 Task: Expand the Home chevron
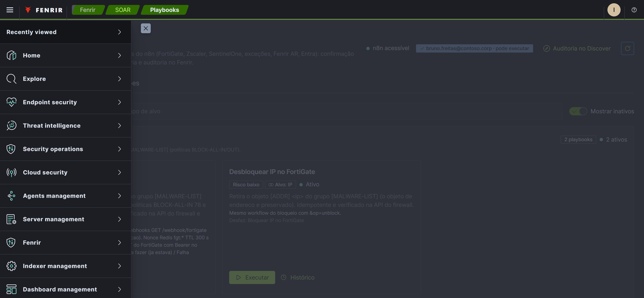point(120,55)
